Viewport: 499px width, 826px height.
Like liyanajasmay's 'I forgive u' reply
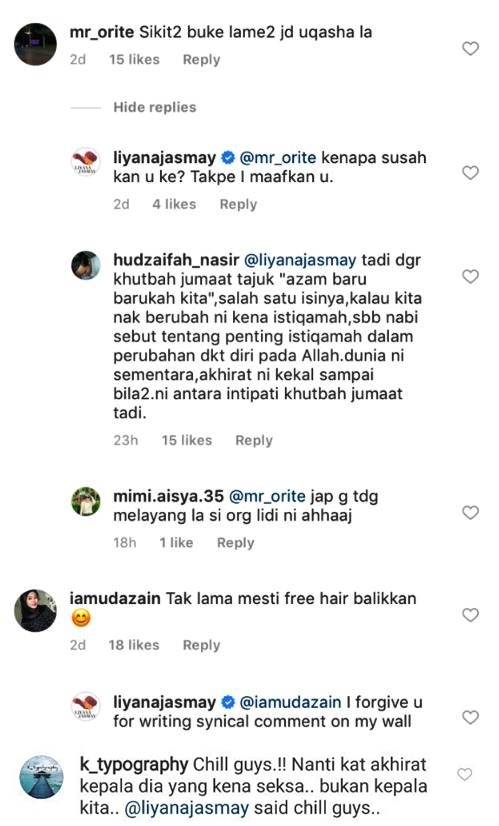(470, 717)
